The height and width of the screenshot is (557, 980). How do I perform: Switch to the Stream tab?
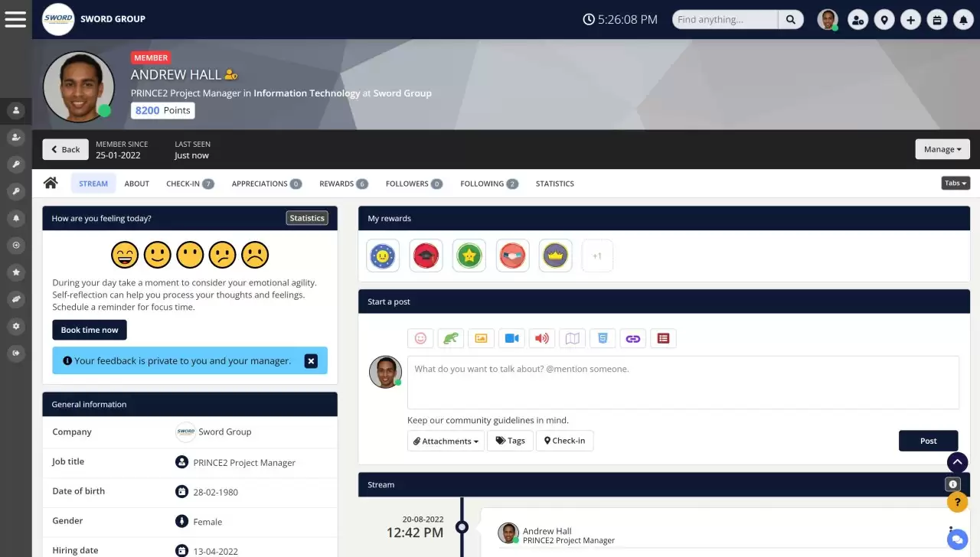tap(93, 183)
